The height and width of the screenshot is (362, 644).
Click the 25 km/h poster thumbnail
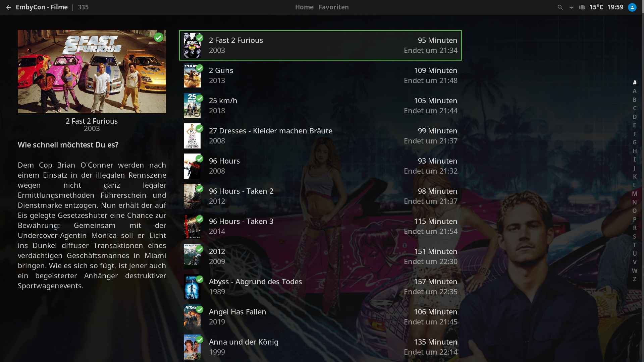pos(192,106)
